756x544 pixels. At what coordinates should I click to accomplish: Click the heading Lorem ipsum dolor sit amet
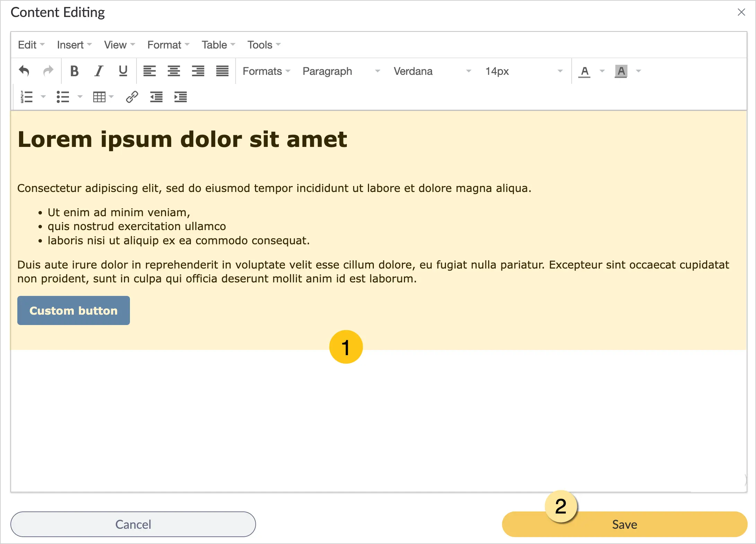click(182, 139)
